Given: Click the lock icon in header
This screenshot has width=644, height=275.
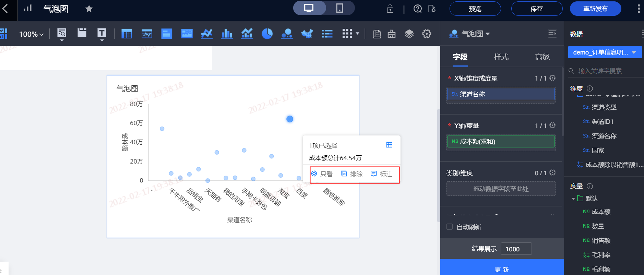Looking at the screenshot, I should point(390,9).
